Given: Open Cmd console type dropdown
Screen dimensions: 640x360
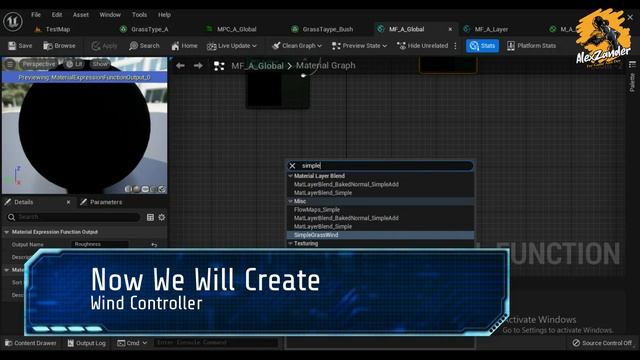Looking at the screenshot, I should pos(132,343).
